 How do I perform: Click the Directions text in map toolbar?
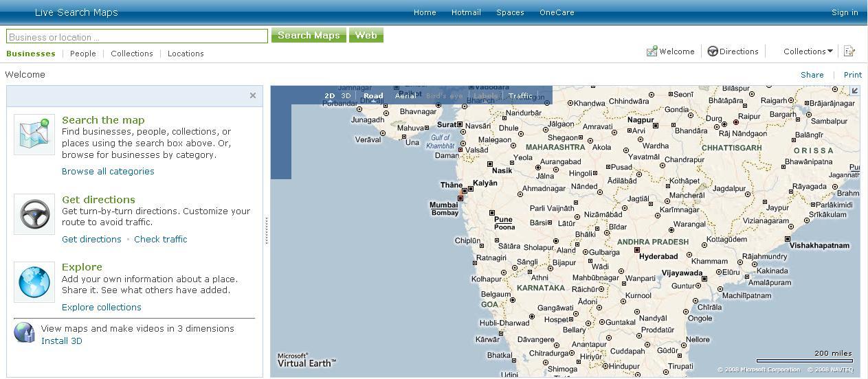coord(739,51)
